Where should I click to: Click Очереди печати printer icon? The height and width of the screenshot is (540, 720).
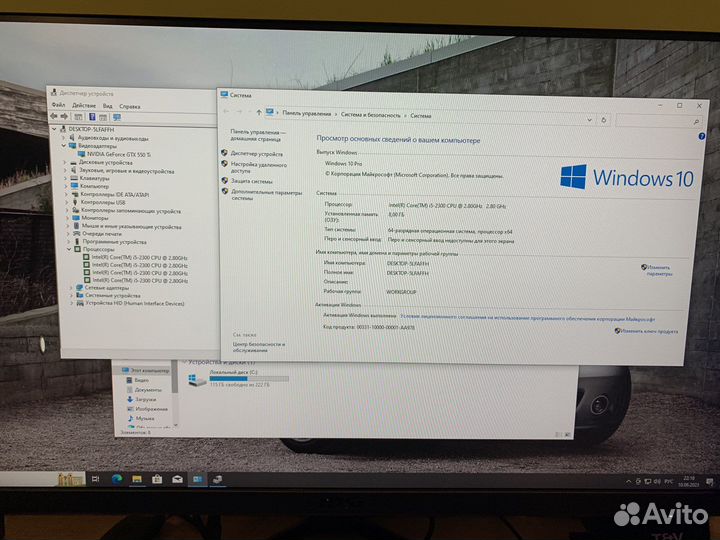point(77,234)
